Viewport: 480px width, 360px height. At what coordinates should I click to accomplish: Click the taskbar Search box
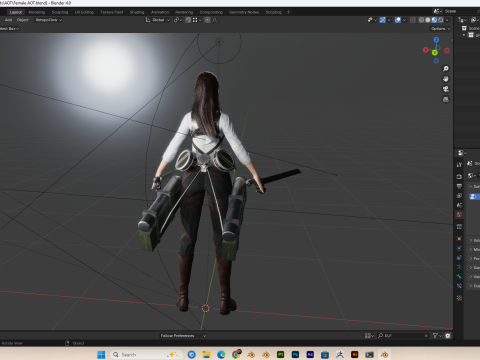(147, 355)
